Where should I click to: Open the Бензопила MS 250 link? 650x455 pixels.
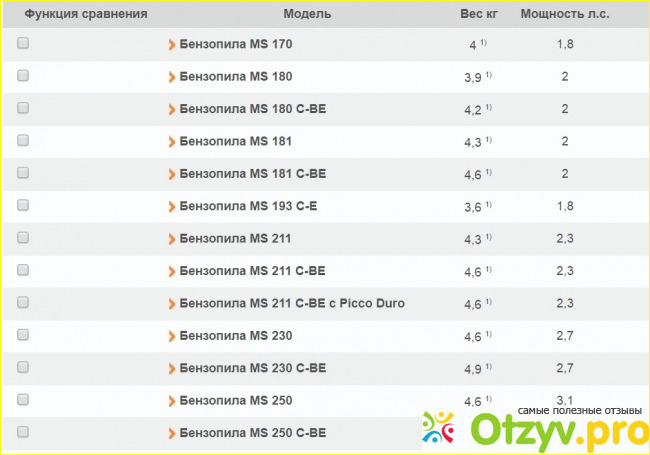pos(235,401)
